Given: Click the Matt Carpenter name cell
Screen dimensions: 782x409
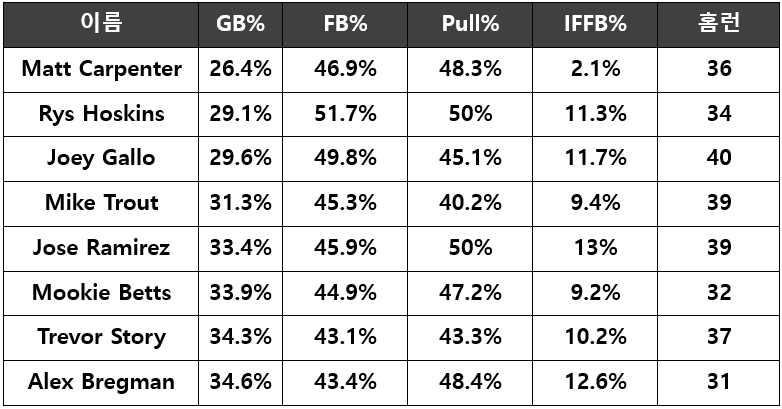Looking at the screenshot, I should click(101, 69).
